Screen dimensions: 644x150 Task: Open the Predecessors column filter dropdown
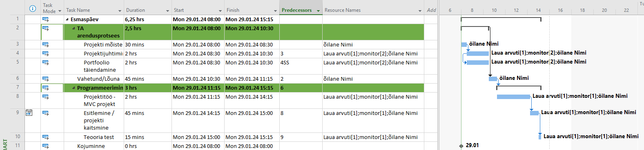tap(318, 11)
